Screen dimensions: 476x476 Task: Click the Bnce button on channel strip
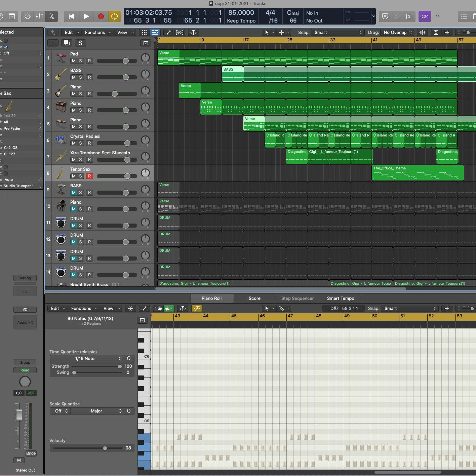pyautogui.click(x=31, y=453)
